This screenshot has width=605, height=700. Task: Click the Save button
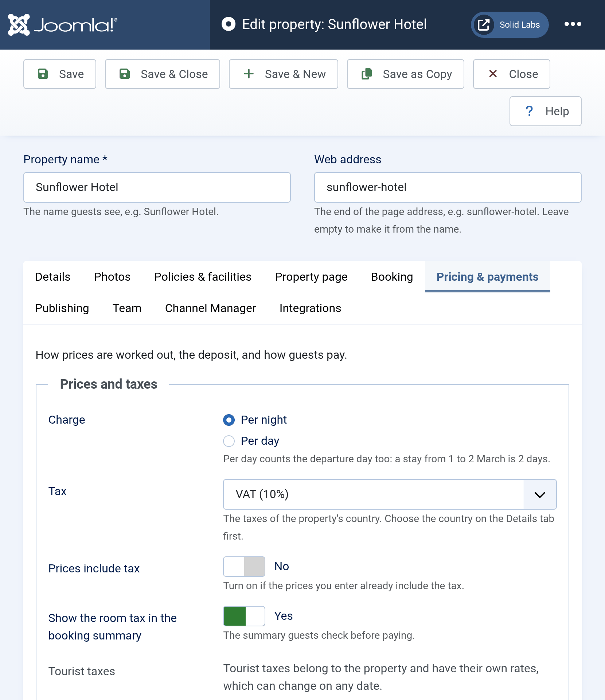[60, 74]
